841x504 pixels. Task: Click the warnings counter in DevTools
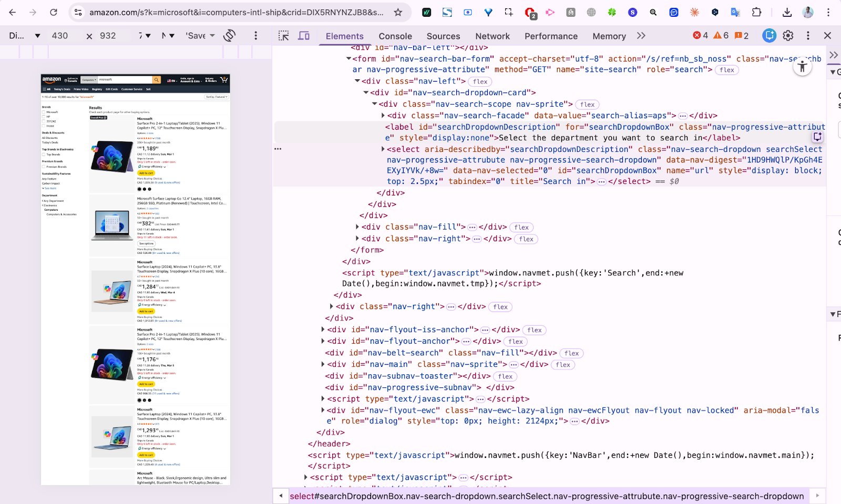721,35
